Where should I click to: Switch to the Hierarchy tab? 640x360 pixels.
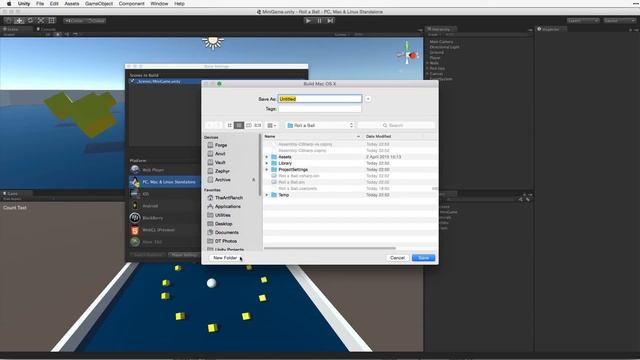coord(440,29)
